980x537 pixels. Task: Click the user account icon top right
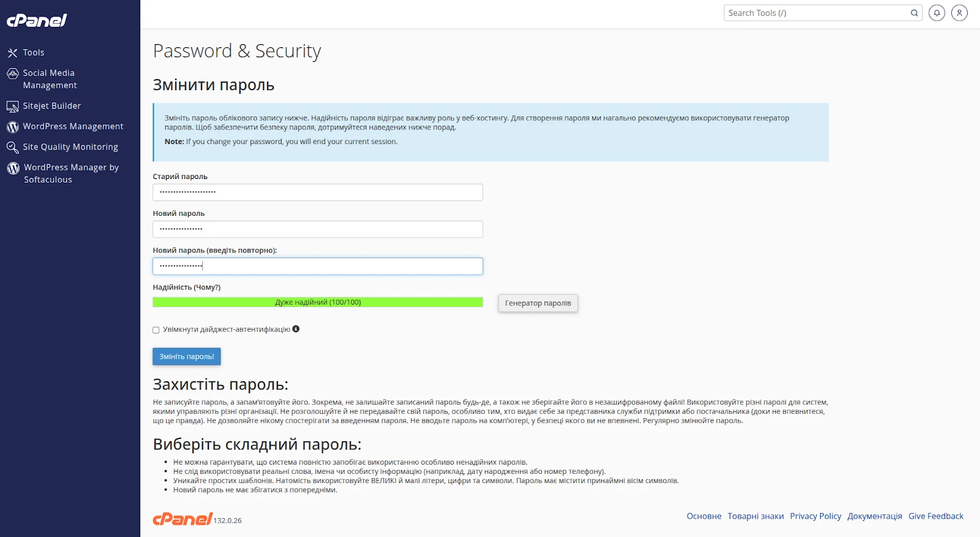tap(959, 12)
